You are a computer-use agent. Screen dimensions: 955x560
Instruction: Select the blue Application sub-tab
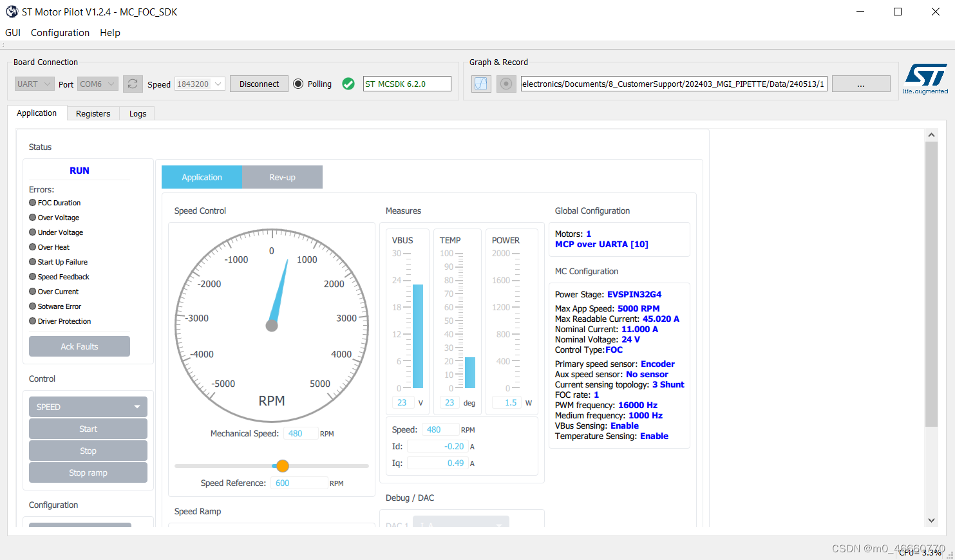click(202, 177)
